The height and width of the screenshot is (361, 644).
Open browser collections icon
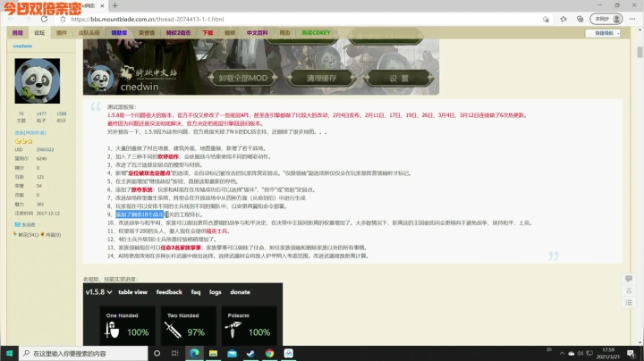(580, 19)
